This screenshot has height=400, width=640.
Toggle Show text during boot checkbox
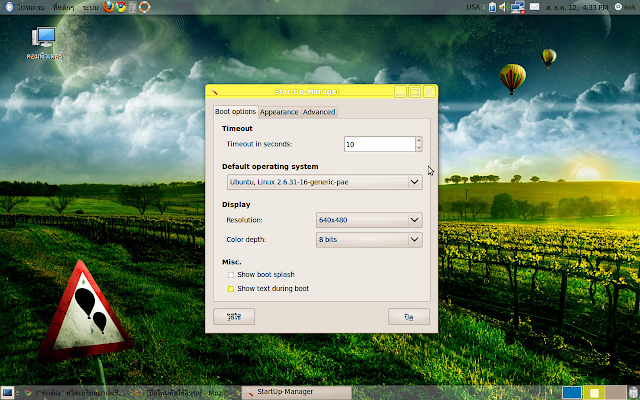(x=231, y=289)
